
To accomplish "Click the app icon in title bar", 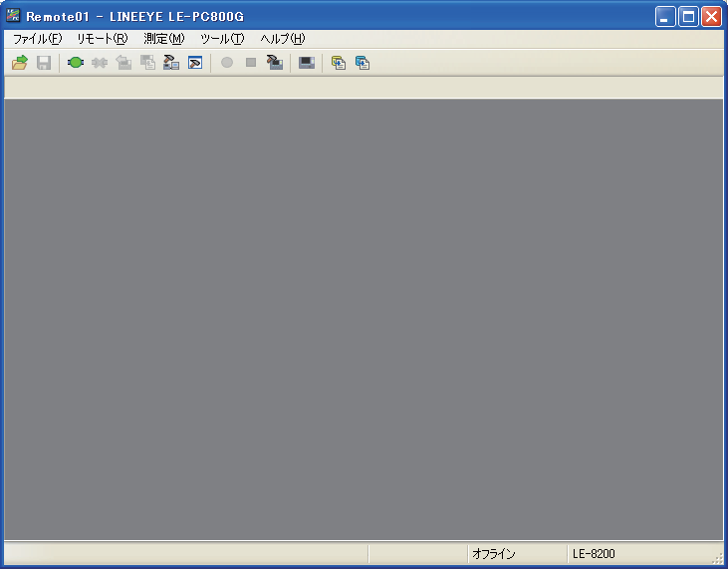I will [x=13, y=16].
